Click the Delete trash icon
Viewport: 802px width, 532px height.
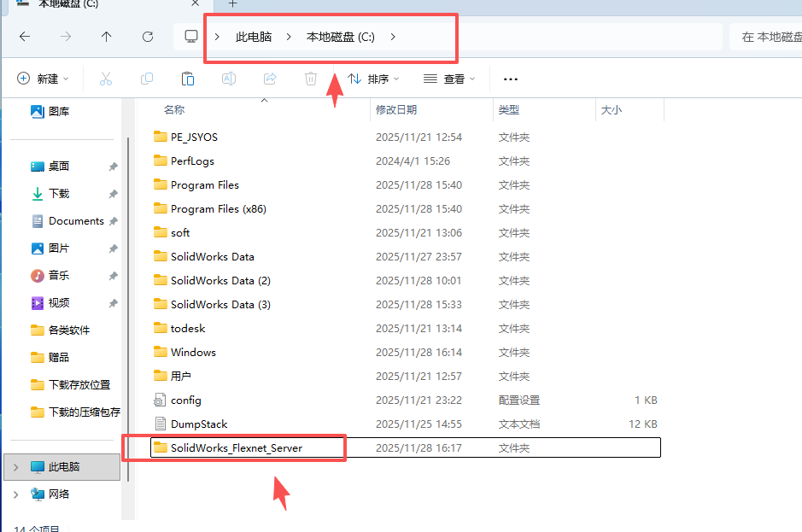coord(310,79)
